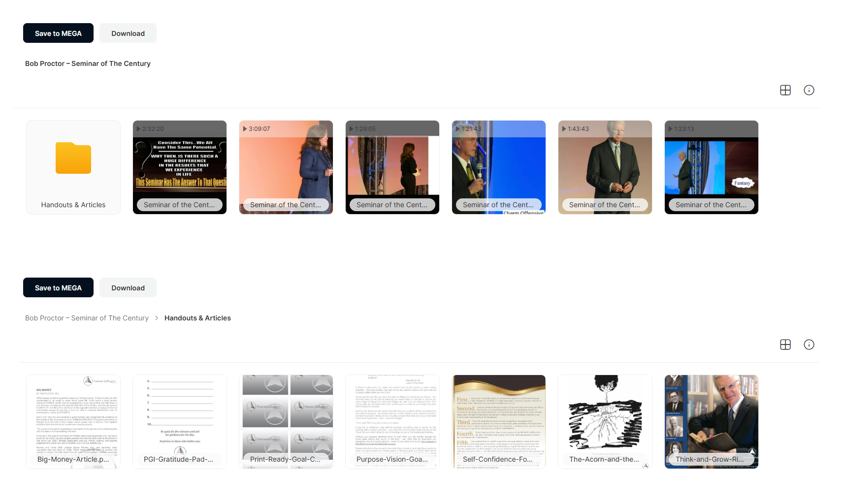Click the breadcrumb chevron separator

point(157,318)
